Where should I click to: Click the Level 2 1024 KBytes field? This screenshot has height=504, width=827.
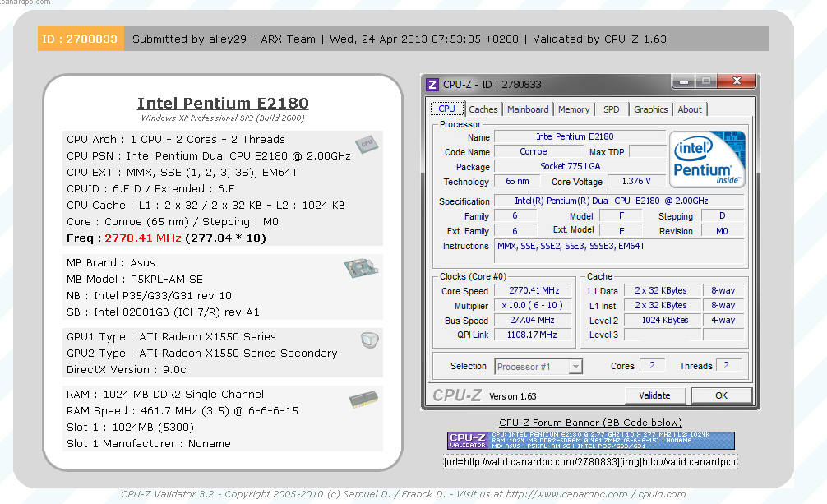(x=663, y=321)
